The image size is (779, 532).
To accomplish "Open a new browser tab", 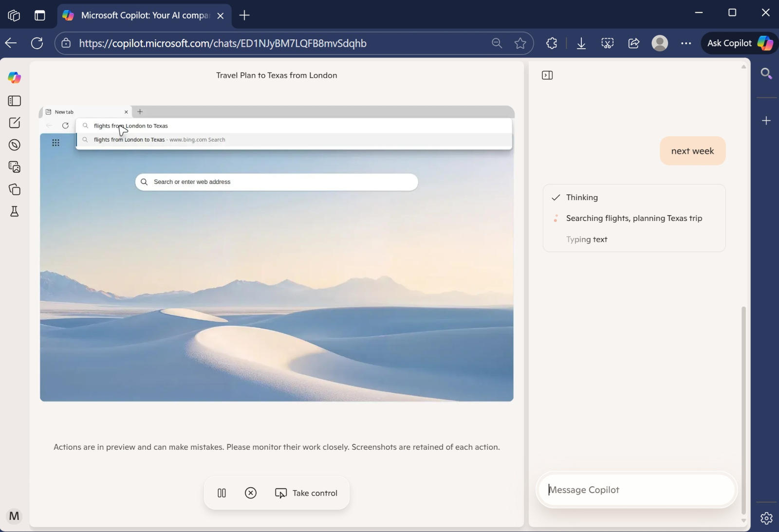I will [x=244, y=15].
